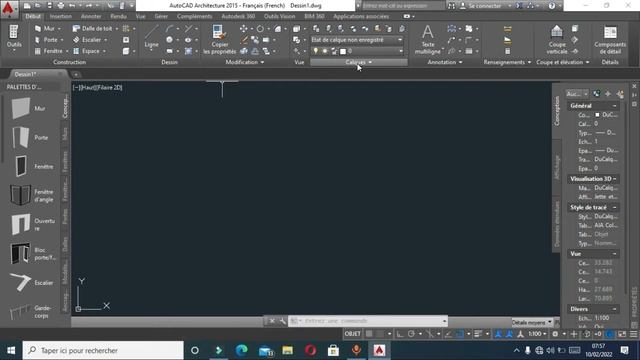Expand the Calques panel
The height and width of the screenshot is (360, 640).
pos(359,62)
